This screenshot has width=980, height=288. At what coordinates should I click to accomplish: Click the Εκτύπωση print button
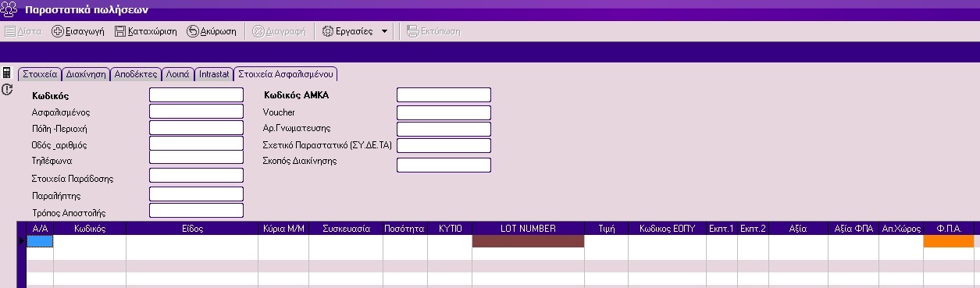[x=433, y=31]
